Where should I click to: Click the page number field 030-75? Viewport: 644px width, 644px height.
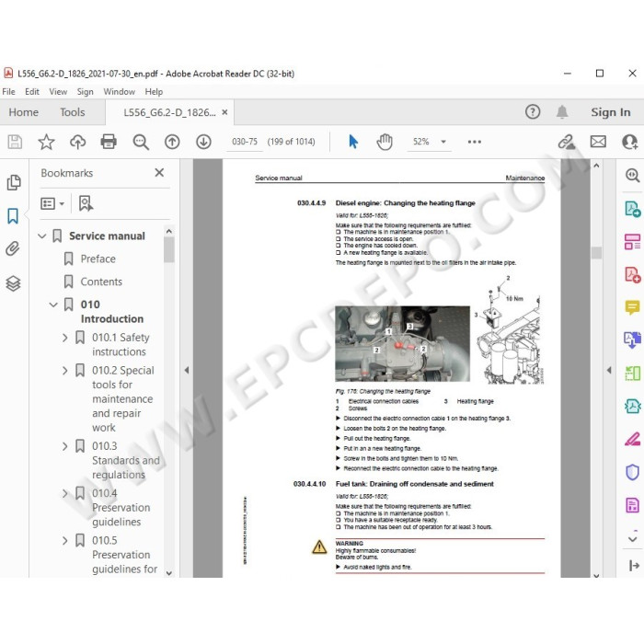[x=245, y=142]
